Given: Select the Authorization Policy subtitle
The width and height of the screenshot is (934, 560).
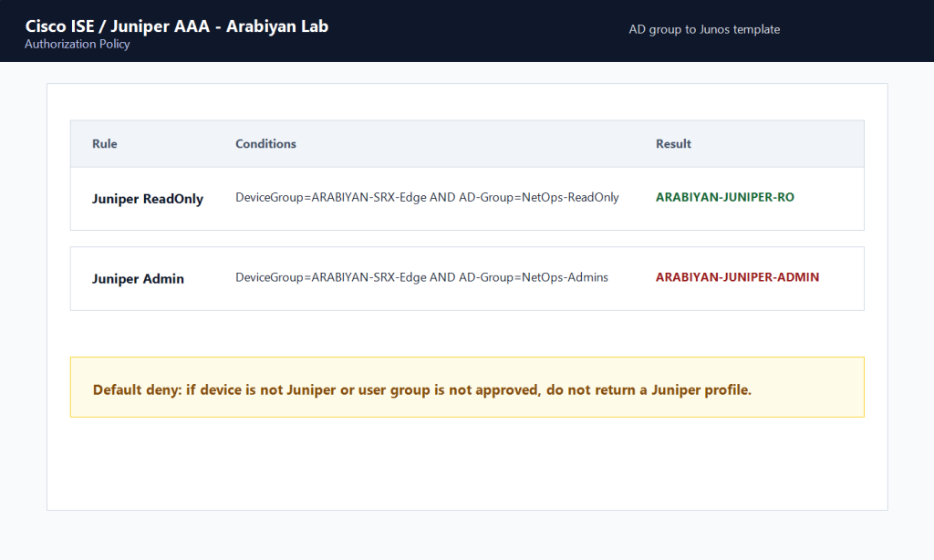Looking at the screenshot, I should (x=78, y=44).
